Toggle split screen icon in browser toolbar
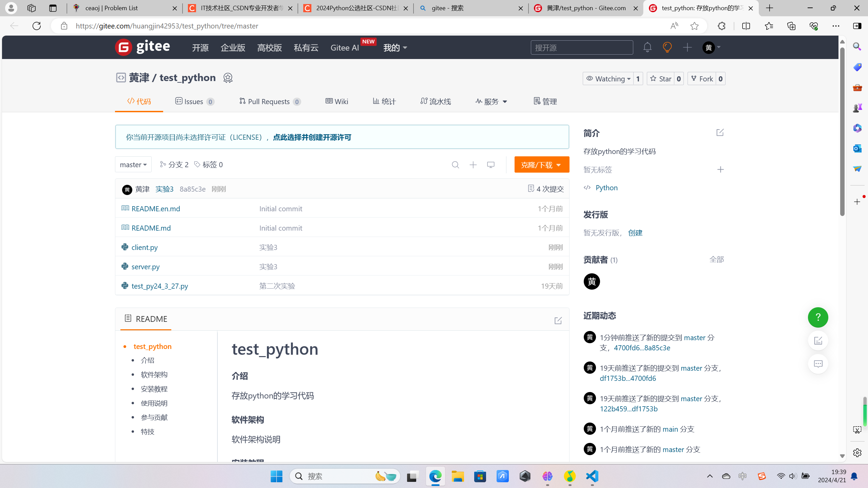This screenshot has height=488, width=868. coord(746,26)
